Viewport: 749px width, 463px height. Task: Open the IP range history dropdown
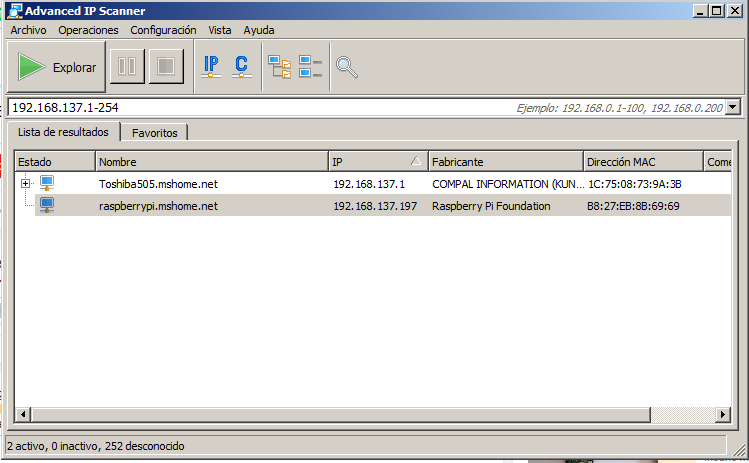coord(733,107)
